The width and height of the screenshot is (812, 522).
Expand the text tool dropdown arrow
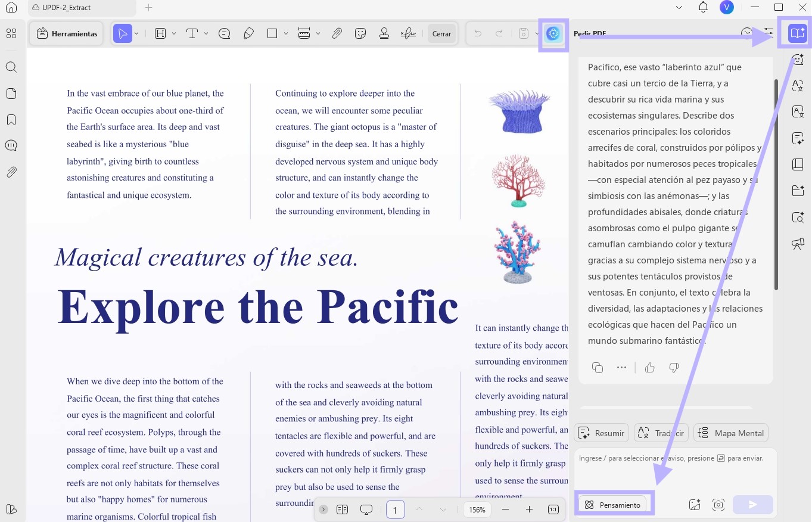(x=206, y=34)
